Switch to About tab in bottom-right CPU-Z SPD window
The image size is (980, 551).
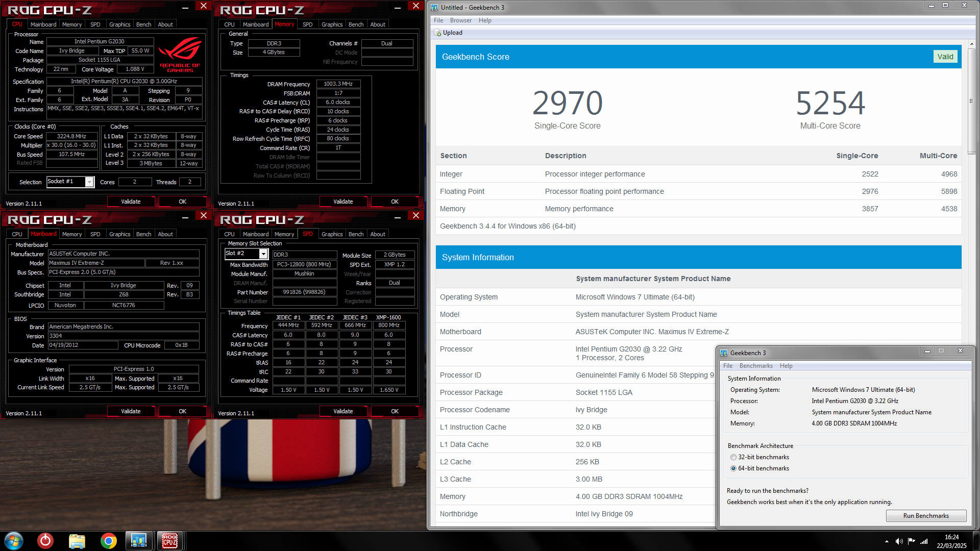pos(378,234)
